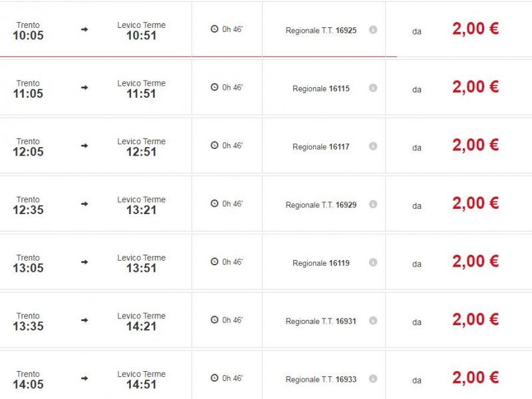Open info icon for Regionale T.T. 16933
This screenshot has width=532, height=399.
373,378
